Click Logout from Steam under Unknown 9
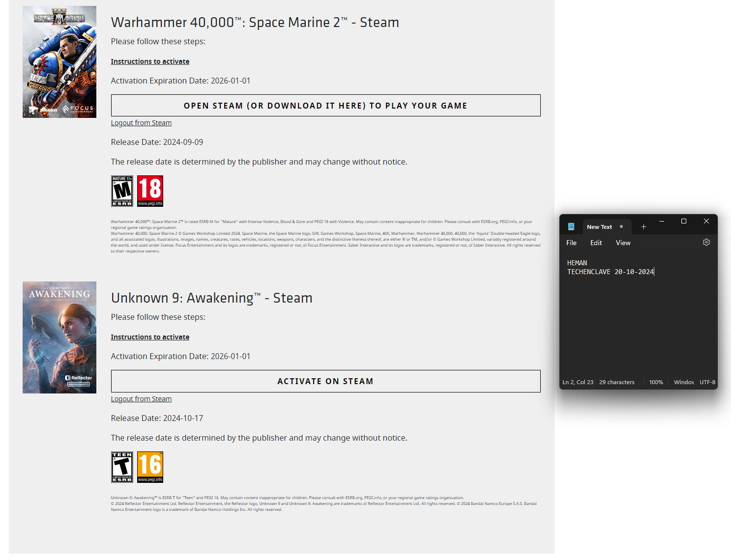Screen dimensions: 731x560 (141, 399)
